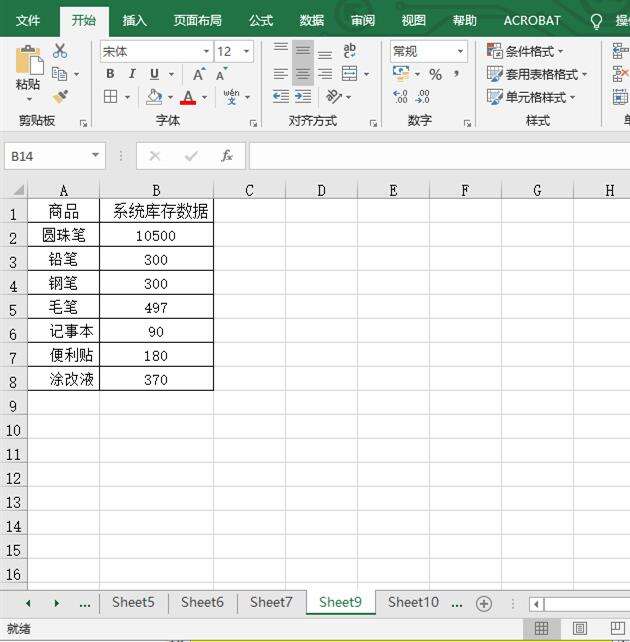Select cell with value 10500
The width and height of the screenshot is (630, 642).
[156, 235]
